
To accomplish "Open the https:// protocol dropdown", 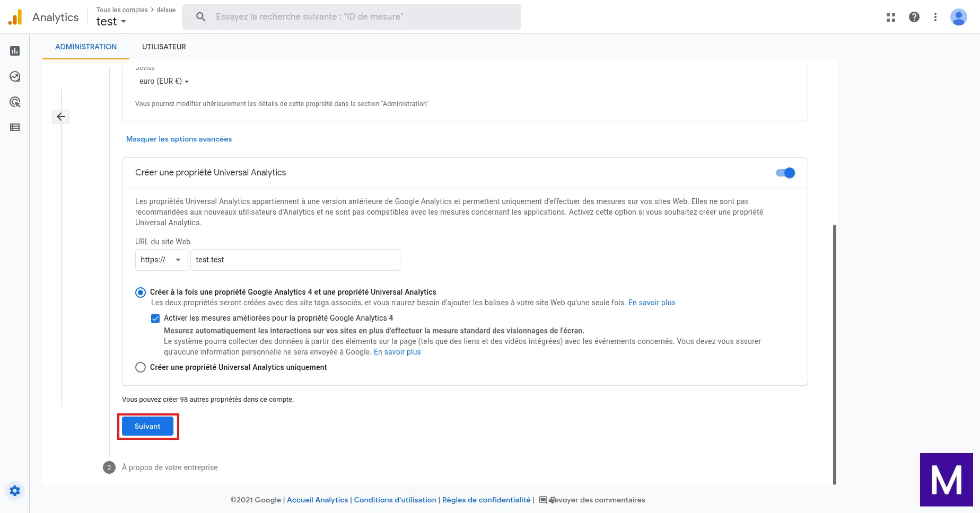I will pyautogui.click(x=161, y=260).
